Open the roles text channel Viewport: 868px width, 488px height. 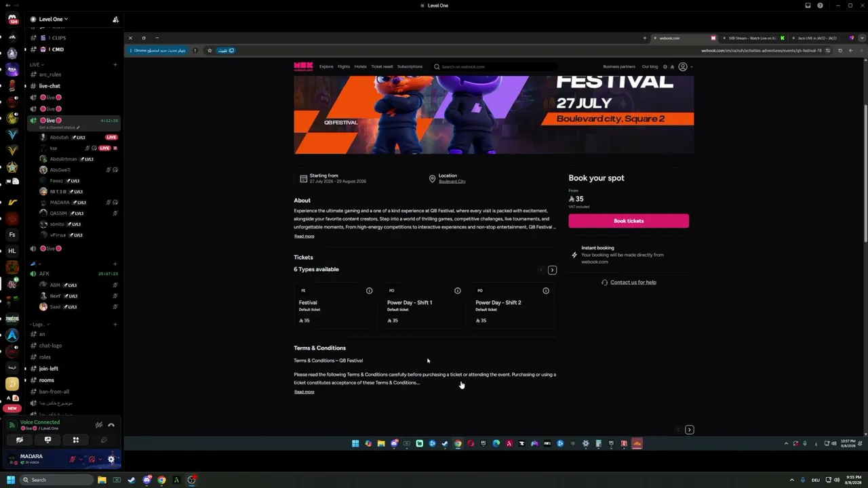point(74,357)
